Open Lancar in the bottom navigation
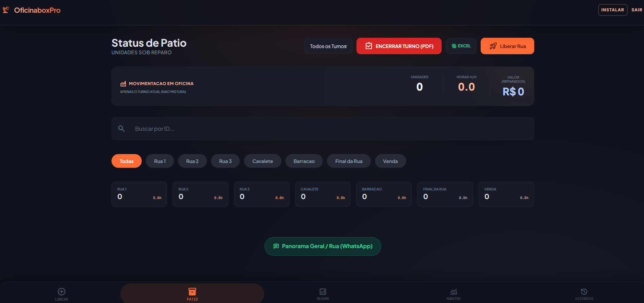This screenshot has width=644, height=303. tap(62, 294)
